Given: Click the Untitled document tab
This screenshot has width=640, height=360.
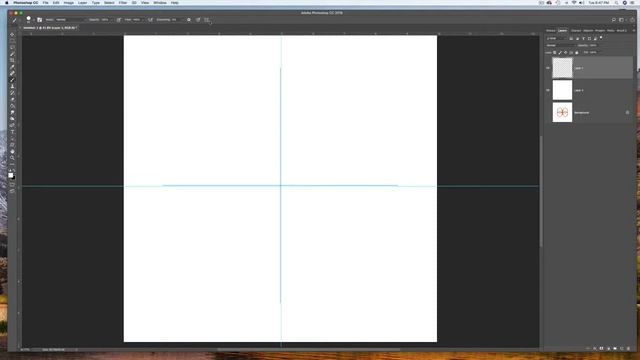Looking at the screenshot, I should [x=49, y=28].
